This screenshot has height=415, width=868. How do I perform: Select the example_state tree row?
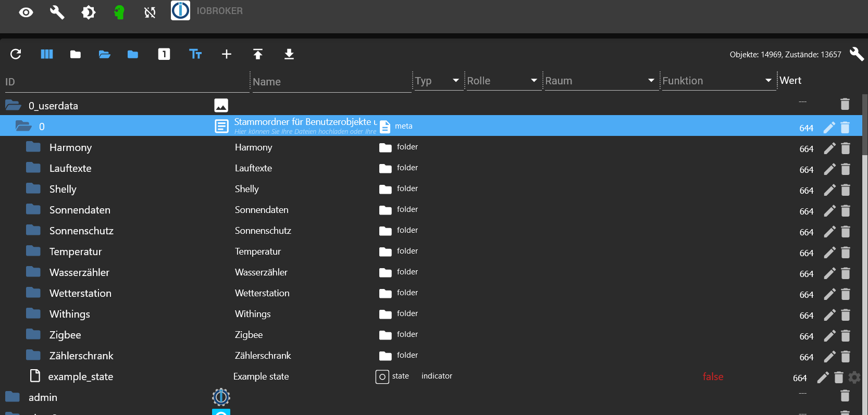click(431, 376)
